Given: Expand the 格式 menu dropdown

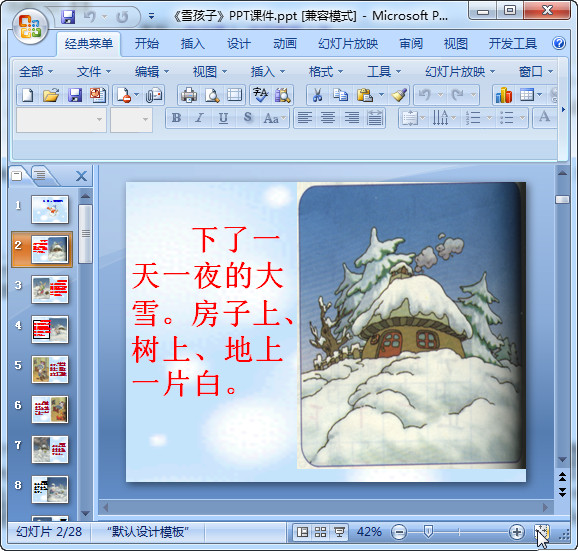Looking at the screenshot, I should click(x=326, y=72).
